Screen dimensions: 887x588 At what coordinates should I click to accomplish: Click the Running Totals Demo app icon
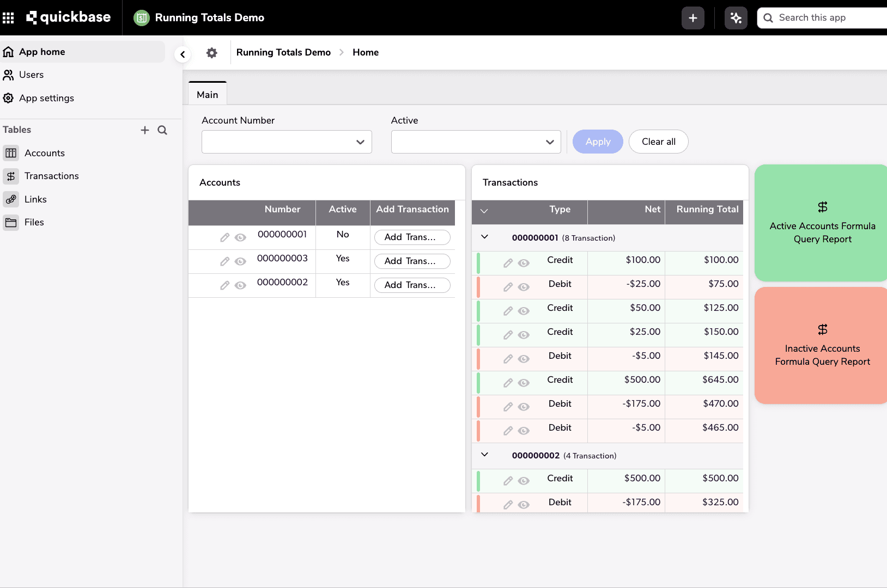[x=141, y=17]
